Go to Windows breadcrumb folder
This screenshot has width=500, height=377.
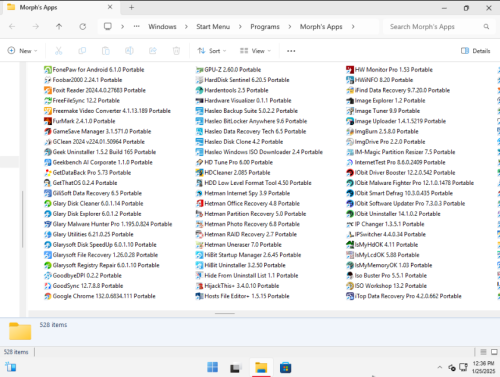tap(162, 27)
